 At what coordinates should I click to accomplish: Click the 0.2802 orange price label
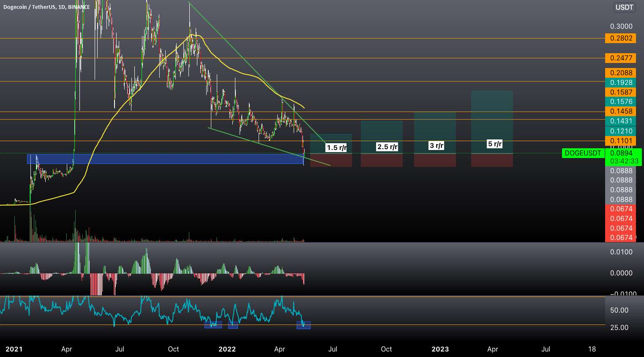pos(620,38)
